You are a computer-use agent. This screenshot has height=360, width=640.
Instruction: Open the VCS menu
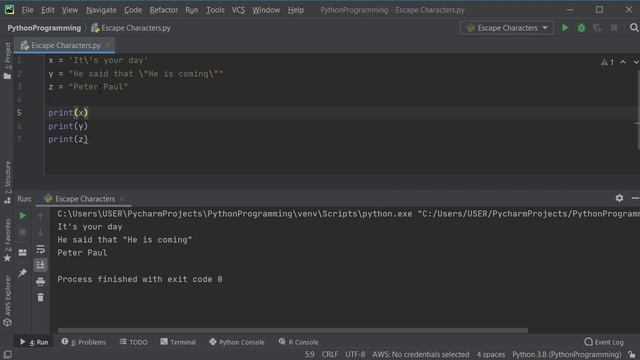pyautogui.click(x=238, y=10)
